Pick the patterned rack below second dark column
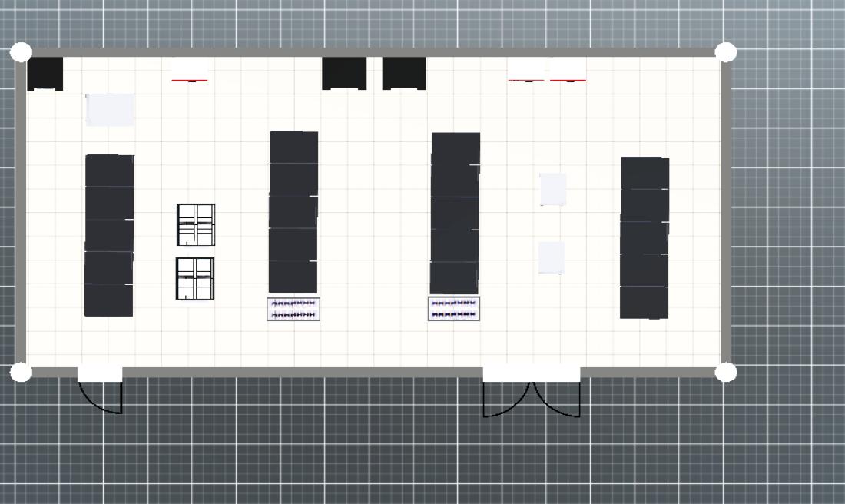The image size is (845, 504). (x=293, y=309)
